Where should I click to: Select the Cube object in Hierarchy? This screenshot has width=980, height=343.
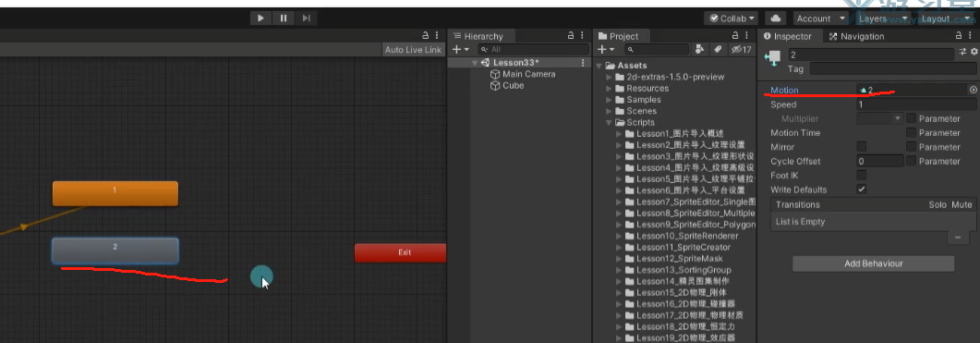[514, 85]
